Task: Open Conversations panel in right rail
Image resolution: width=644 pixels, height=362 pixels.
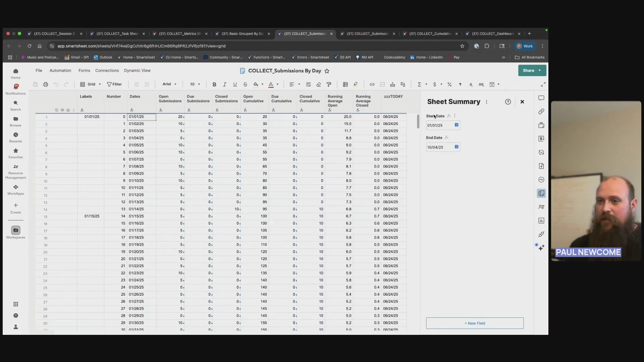Action: click(541, 98)
